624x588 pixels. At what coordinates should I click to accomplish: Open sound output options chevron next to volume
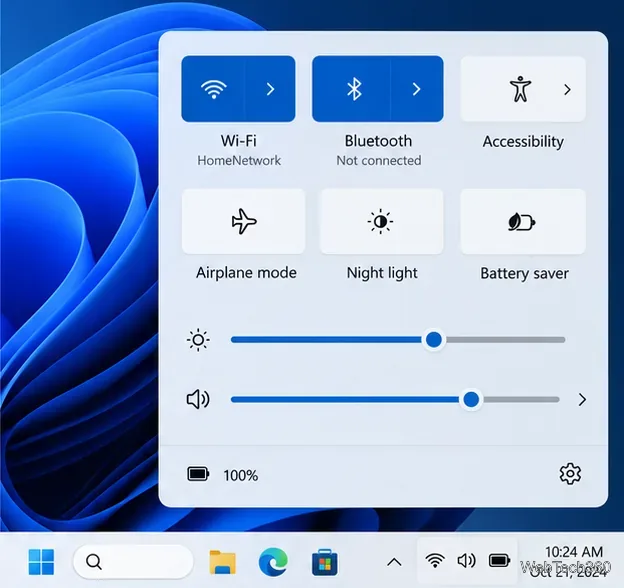tap(582, 399)
